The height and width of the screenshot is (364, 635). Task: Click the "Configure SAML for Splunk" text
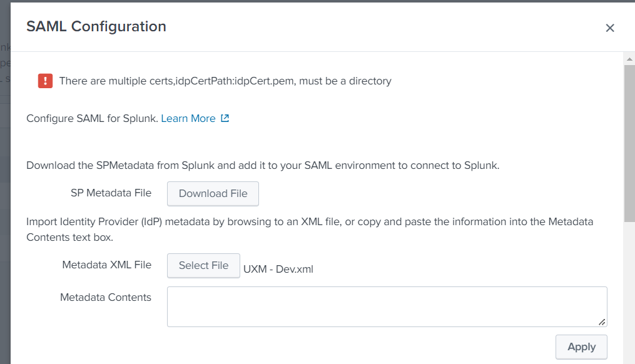tap(92, 118)
